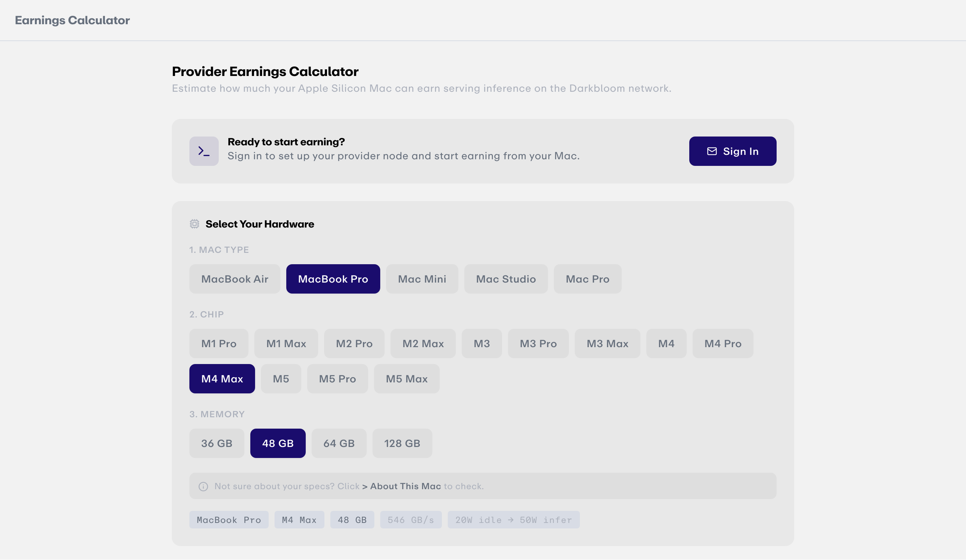Click the info icon in the specs hint
Image resolution: width=966 pixels, height=560 pixels.
tap(203, 486)
